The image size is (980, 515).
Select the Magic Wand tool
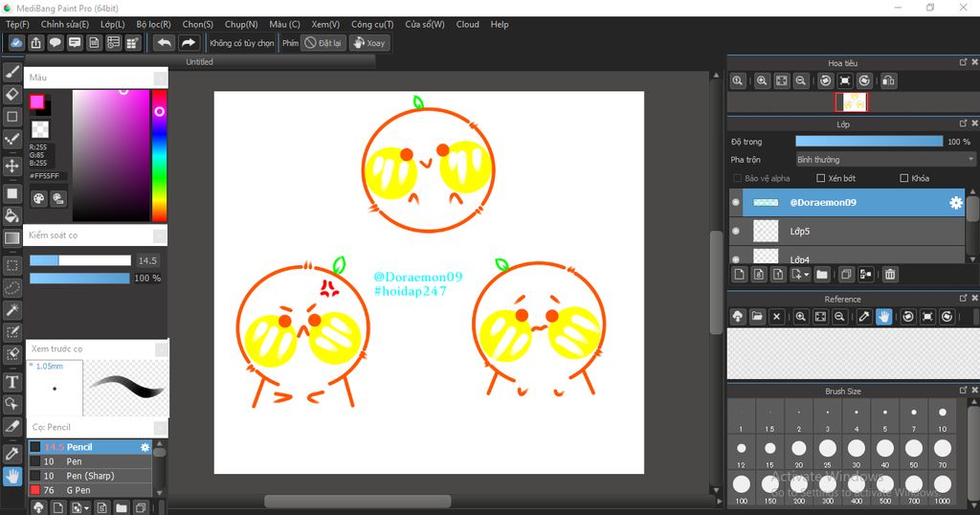click(11, 309)
